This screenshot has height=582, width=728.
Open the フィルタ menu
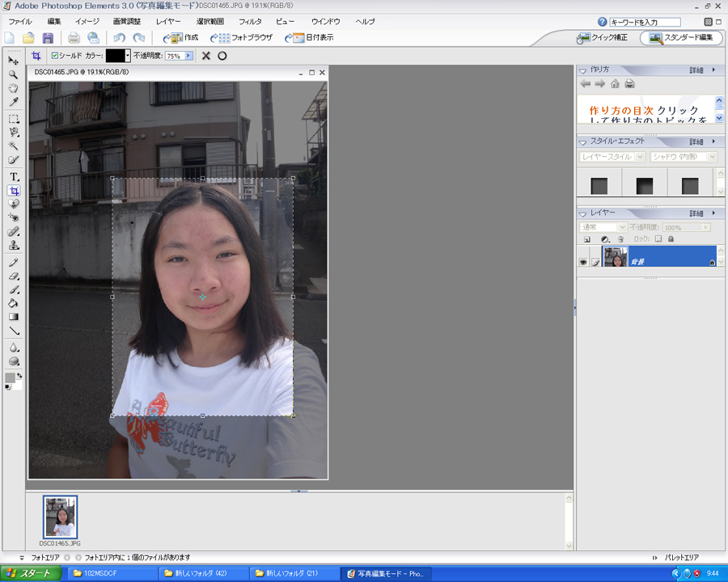(x=250, y=21)
